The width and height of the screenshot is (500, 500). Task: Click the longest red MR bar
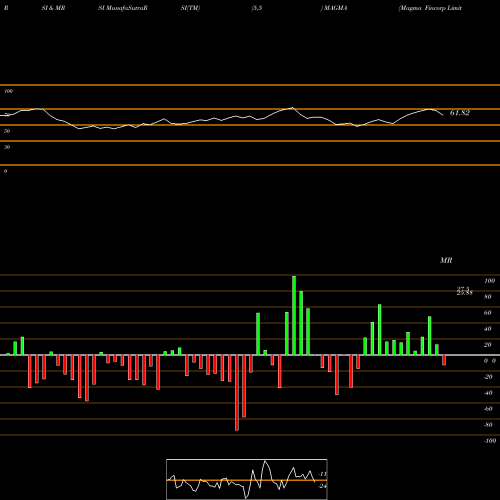click(x=237, y=393)
